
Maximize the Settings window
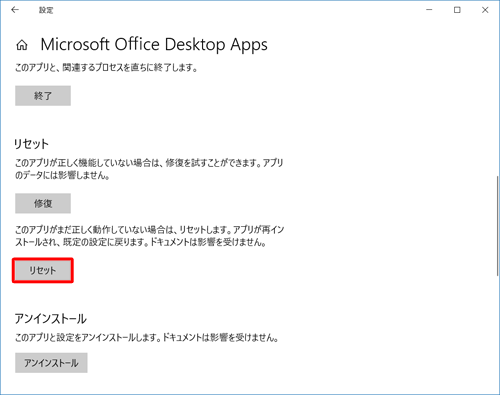pos(457,10)
